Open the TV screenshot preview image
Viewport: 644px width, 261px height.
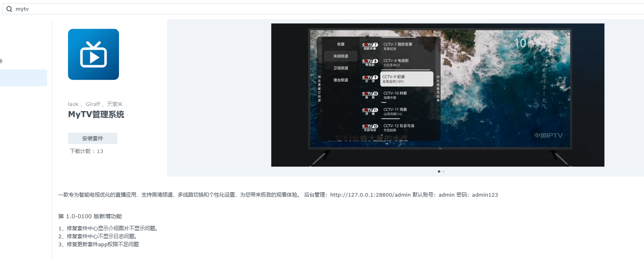tap(437, 95)
